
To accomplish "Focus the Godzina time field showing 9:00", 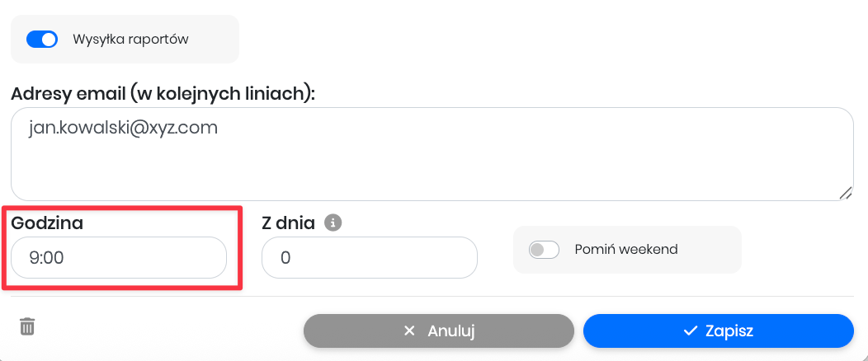I will tap(119, 258).
